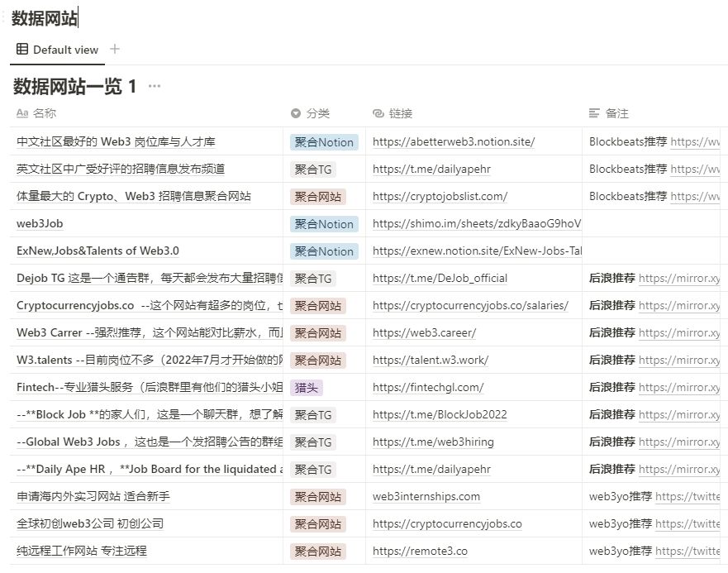Image resolution: width=728 pixels, height=573 pixels.
Task: Open the shimo.im sheets link
Action: coord(477,223)
